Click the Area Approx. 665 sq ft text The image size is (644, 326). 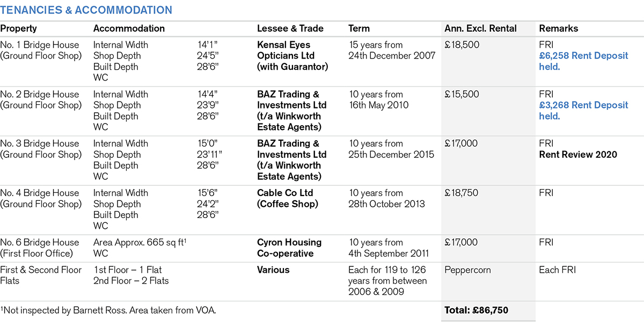[138, 242]
